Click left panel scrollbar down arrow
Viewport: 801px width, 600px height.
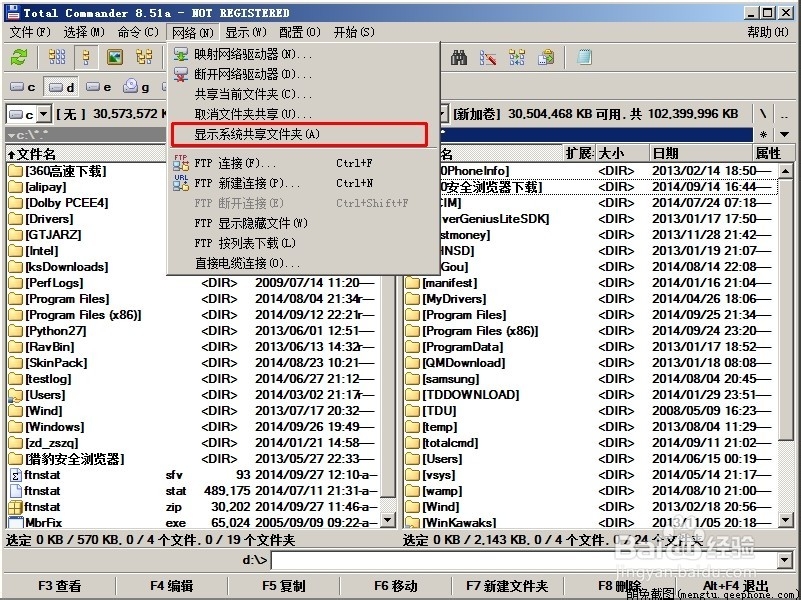(x=388, y=520)
